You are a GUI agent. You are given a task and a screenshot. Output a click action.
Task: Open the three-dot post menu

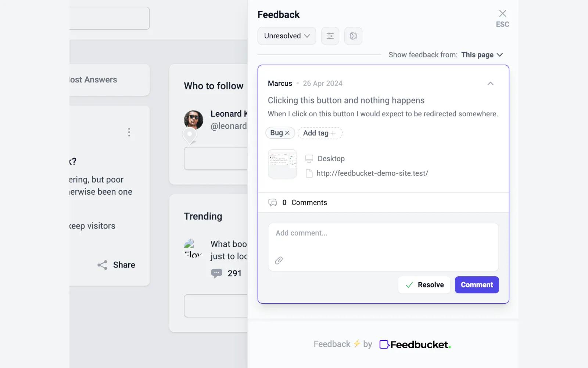click(x=129, y=132)
